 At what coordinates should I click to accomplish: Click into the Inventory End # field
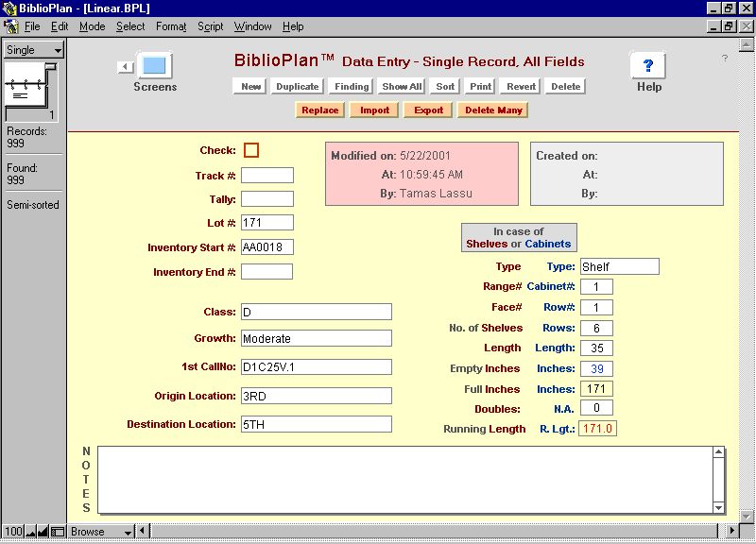266,271
